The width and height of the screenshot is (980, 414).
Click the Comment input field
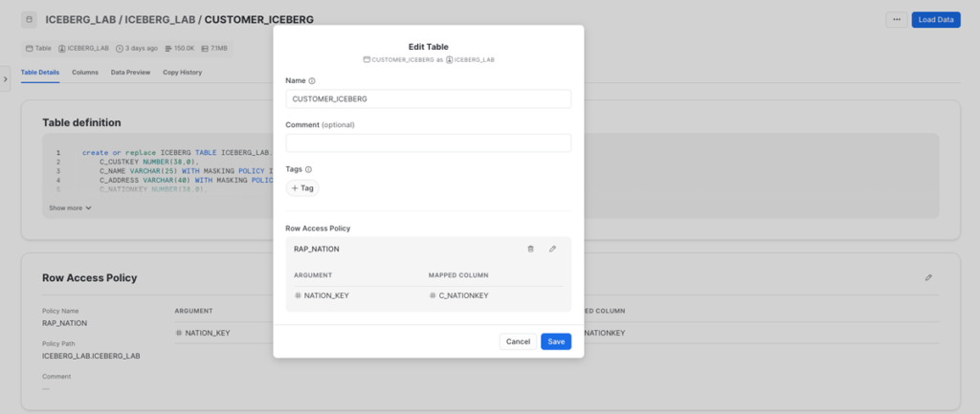click(x=428, y=143)
